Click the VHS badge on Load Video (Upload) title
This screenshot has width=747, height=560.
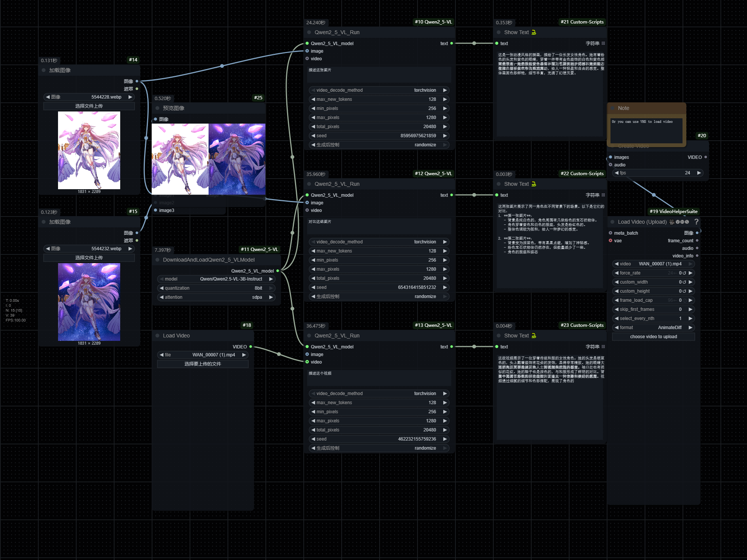point(682,222)
